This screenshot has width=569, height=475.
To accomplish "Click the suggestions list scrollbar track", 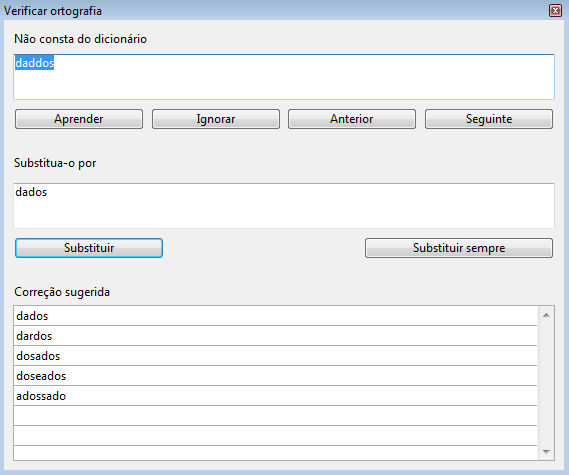I will 546,383.
